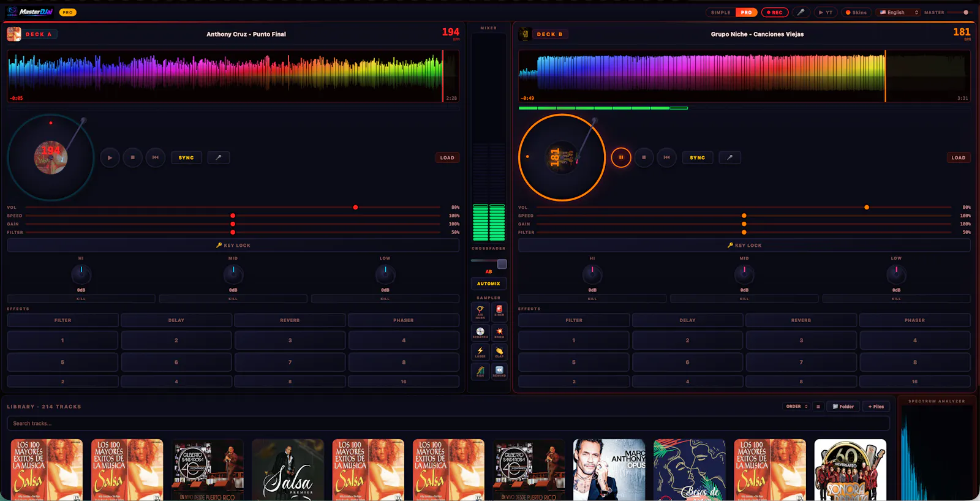The height and width of the screenshot is (501, 980).
Task: Enable Deck B REVERB effect
Action: tap(801, 320)
